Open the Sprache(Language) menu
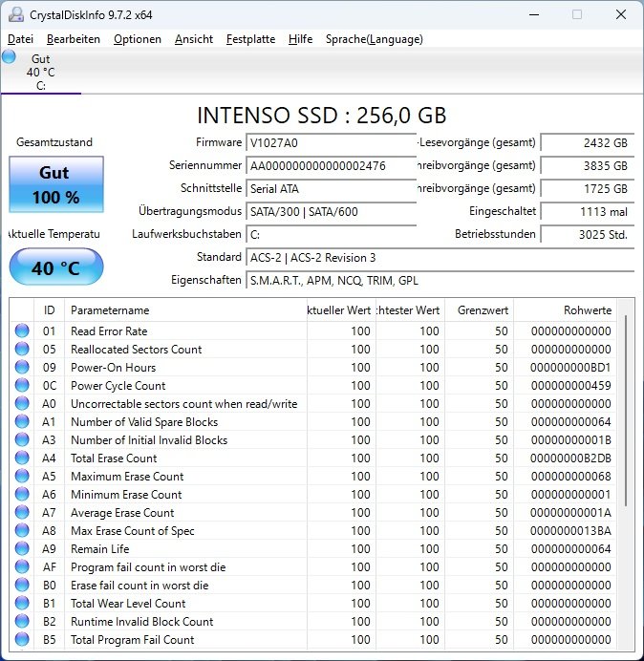Screen dimensions: 644x661 pyautogui.click(x=375, y=39)
